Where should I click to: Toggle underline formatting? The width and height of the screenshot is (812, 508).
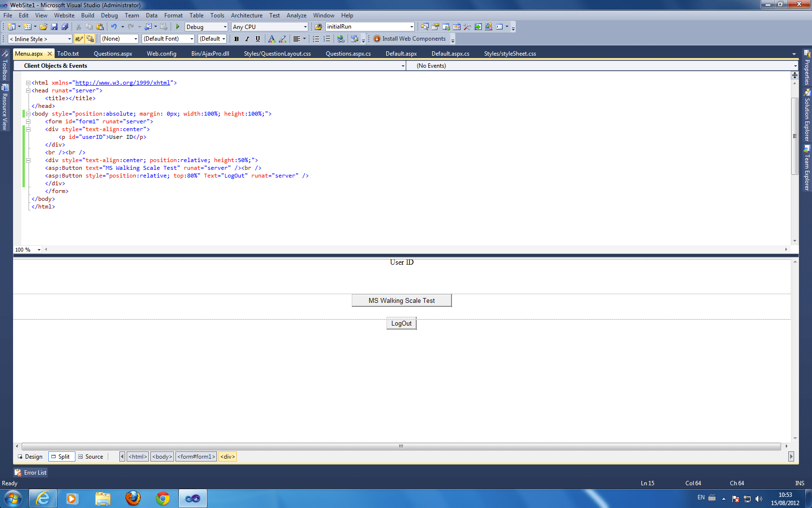(257, 39)
